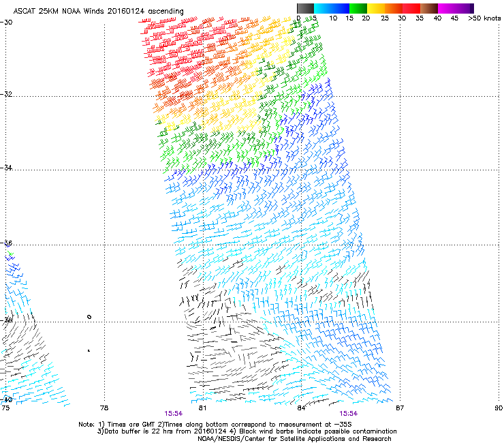Click the "45" legend scale label

pos(454,18)
